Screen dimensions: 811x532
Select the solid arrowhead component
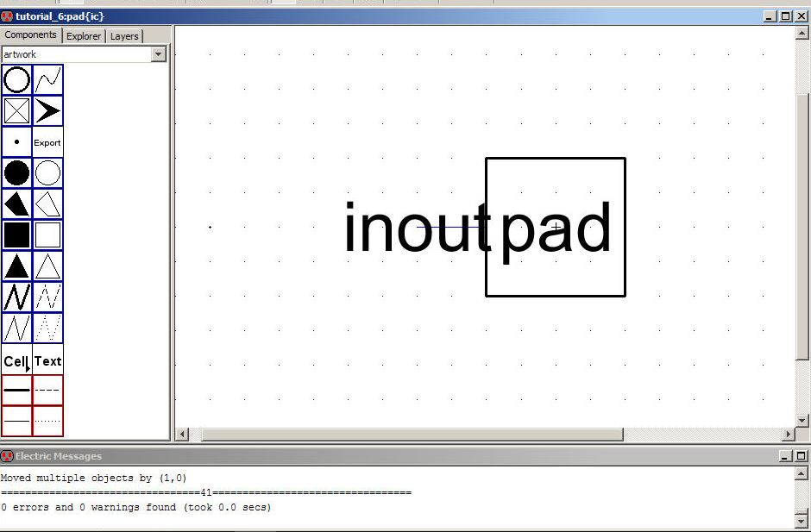(x=47, y=111)
